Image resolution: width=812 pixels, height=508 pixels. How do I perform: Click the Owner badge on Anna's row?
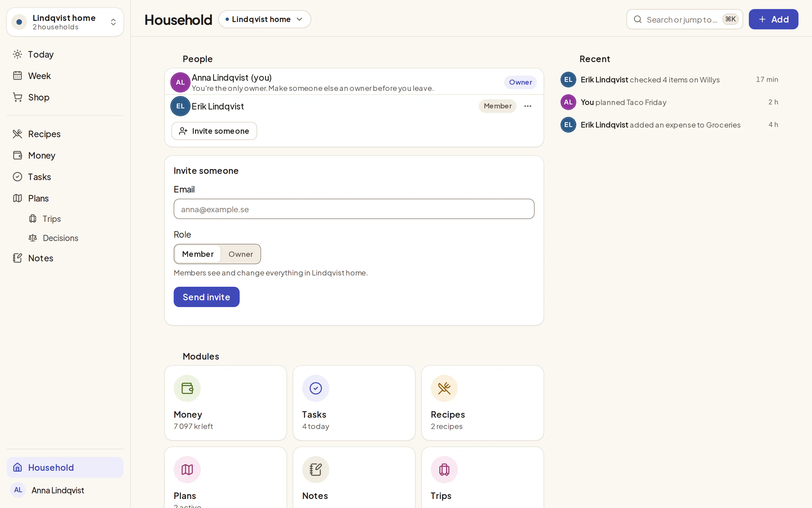pyautogui.click(x=520, y=82)
